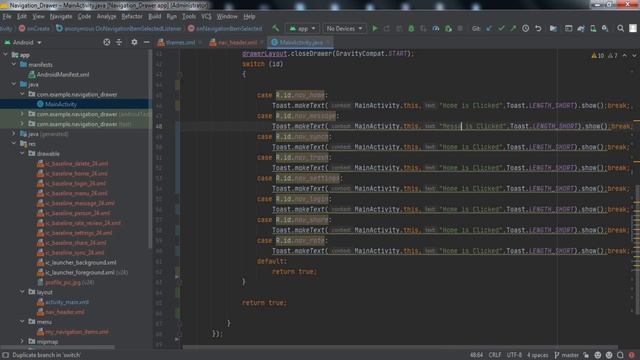Image resolution: width=640 pixels, height=360 pixels.
Task: Select nav_header.xml in the layout folder
Action: 60,312
